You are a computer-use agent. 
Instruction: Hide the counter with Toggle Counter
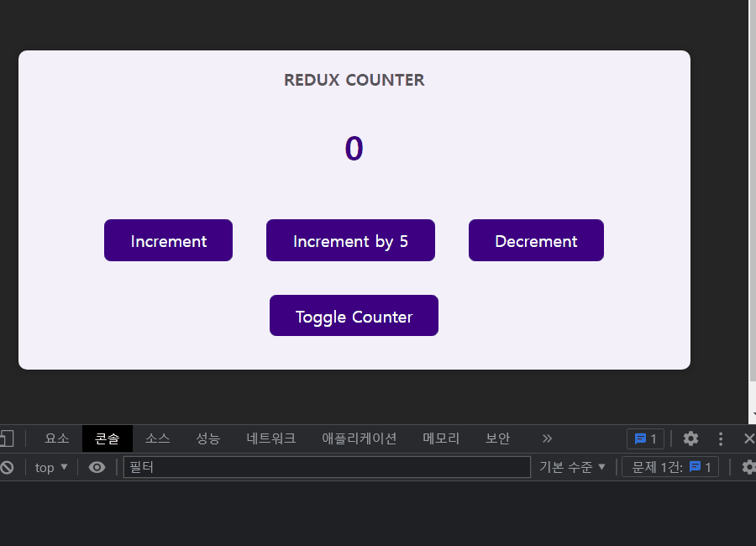[354, 316]
